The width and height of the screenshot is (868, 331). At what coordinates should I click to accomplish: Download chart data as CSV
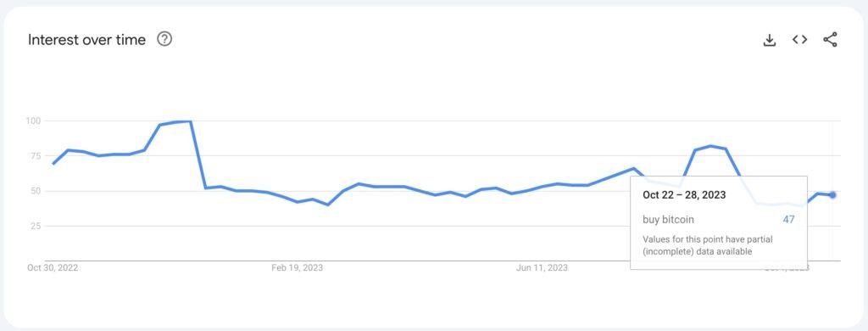pos(770,40)
